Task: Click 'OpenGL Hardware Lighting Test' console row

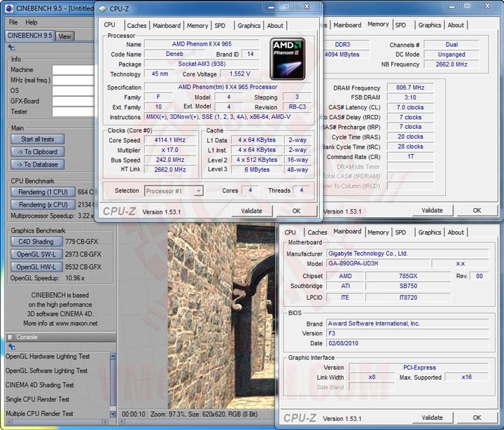Action: tap(48, 356)
